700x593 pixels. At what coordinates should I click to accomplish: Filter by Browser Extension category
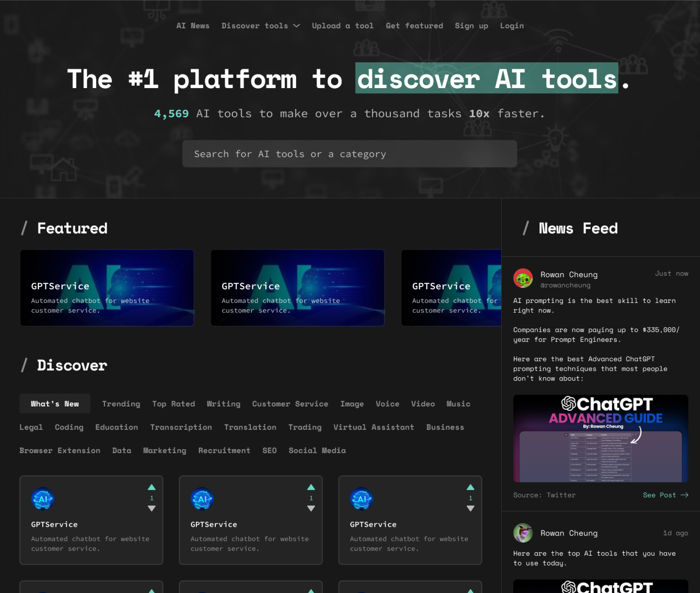[x=60, y=450]
